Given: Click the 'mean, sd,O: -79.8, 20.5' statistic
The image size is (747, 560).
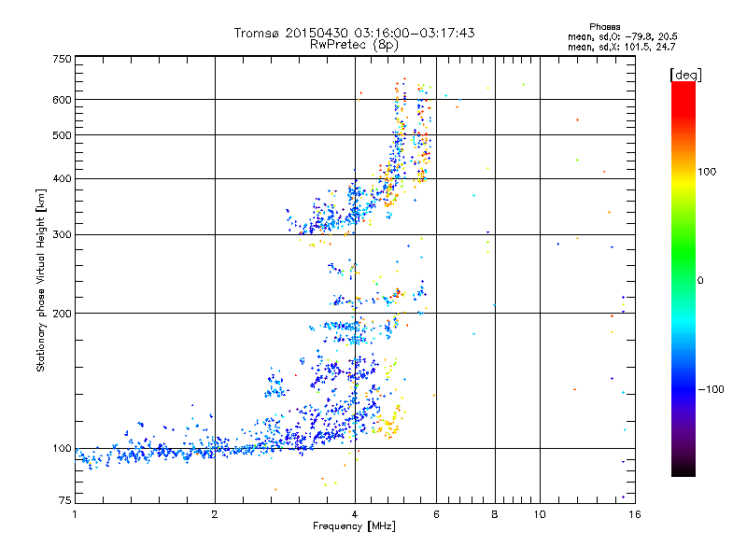Looking at the screenshot, I should pos(622,36).
